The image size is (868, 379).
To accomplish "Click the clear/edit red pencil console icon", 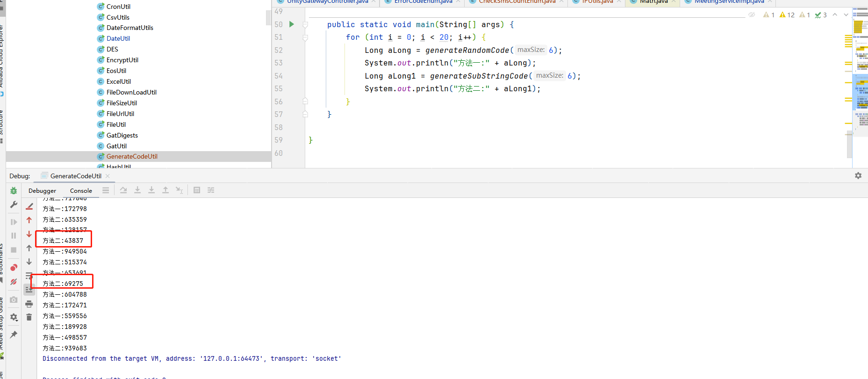I will [x=29, y=206].
